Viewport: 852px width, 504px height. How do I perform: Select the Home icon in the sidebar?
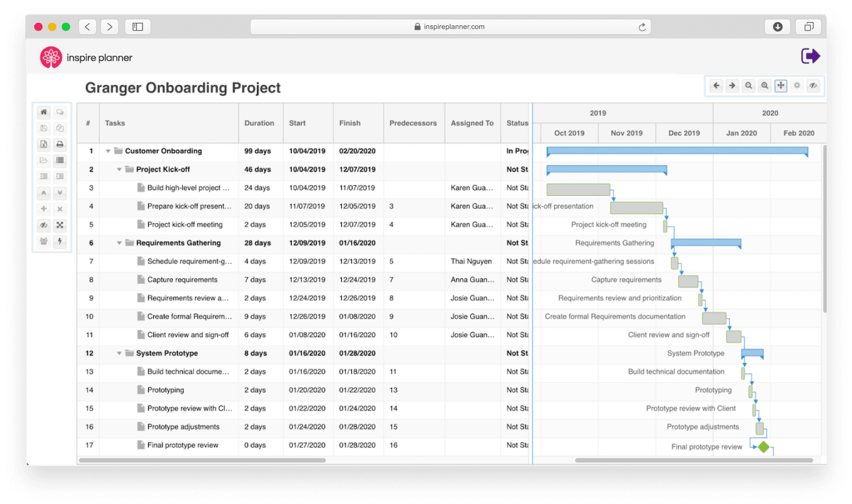coord(44,112)
